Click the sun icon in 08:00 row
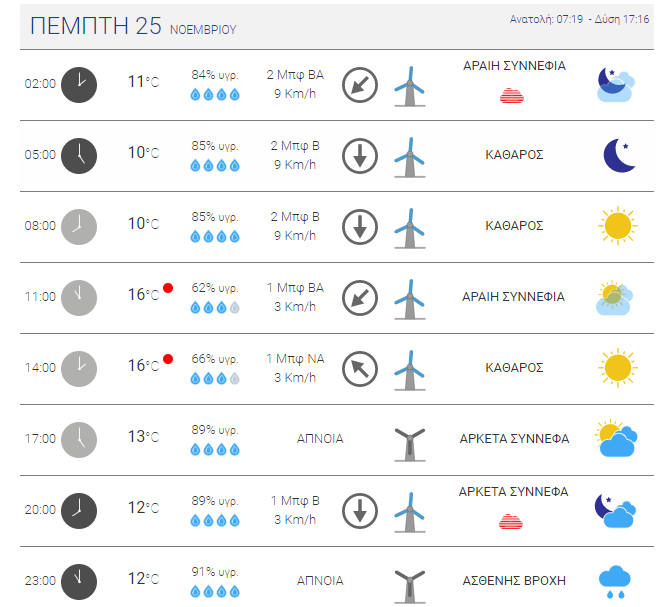The image size is (662, 607). [618, 226]
